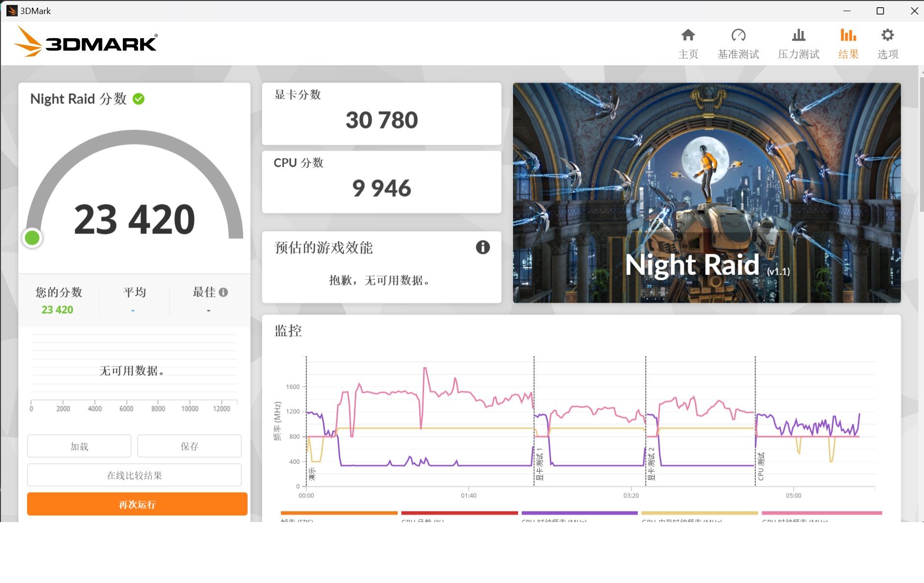Click the 监控 monitoring heading
This screenshot has height=583, width=924.
tap(288, 331)
